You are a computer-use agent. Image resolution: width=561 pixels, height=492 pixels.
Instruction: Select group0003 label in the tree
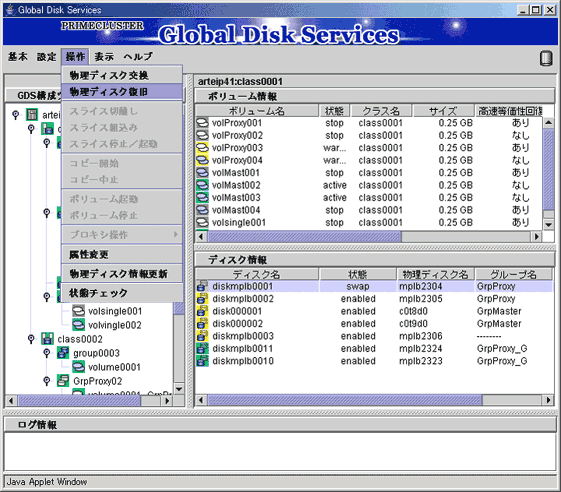(x=96, y=353)
